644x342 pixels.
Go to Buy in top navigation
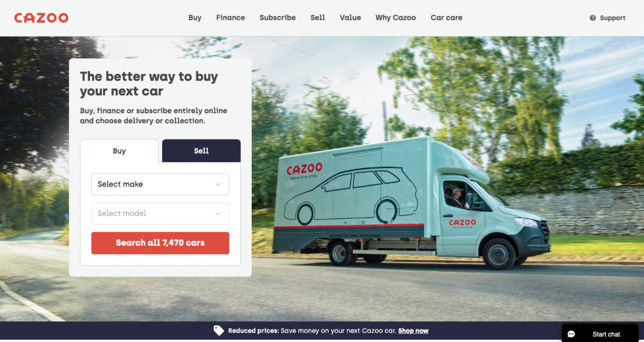tap(194, 18)
